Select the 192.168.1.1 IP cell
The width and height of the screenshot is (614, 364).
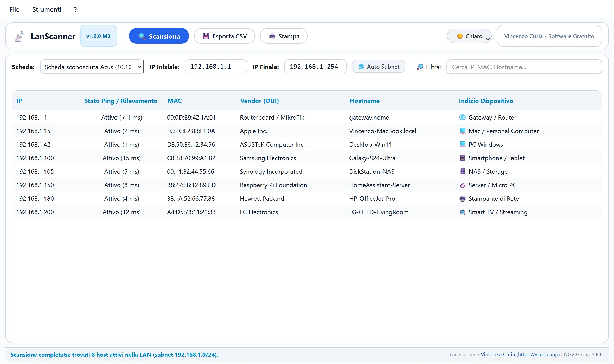point(31,118)
